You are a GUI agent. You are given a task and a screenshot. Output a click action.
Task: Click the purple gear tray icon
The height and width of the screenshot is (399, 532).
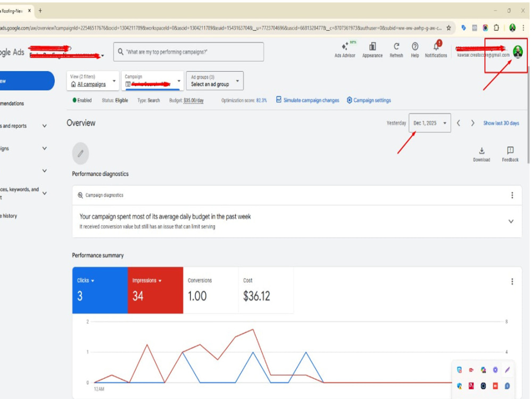495,370
